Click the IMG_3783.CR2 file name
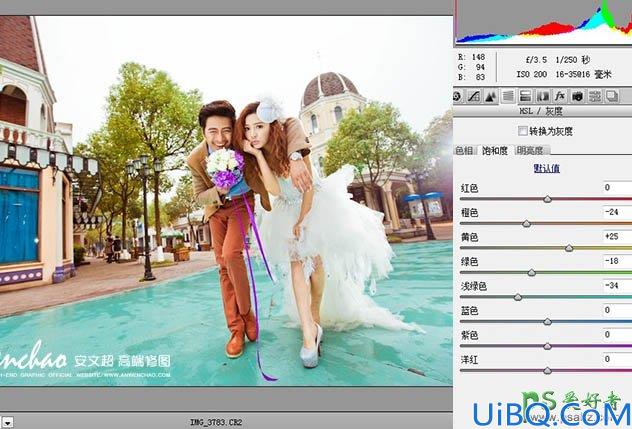This screenshot has height=429, width=632. click(x=216, y=422)
